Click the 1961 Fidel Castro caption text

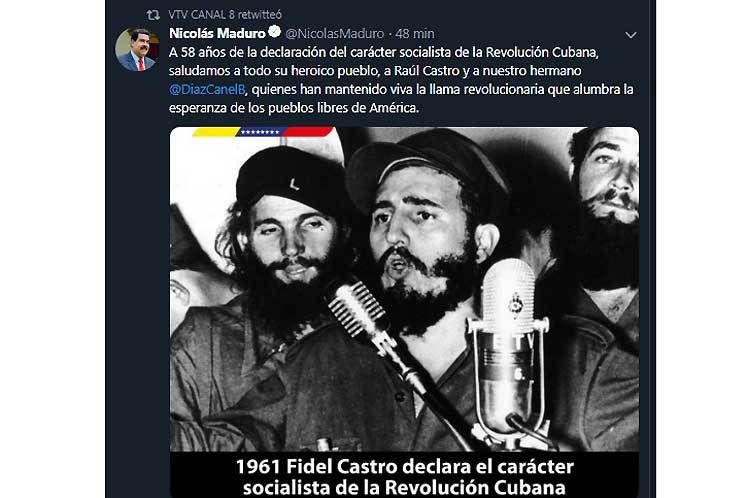(x=405, y=477)
